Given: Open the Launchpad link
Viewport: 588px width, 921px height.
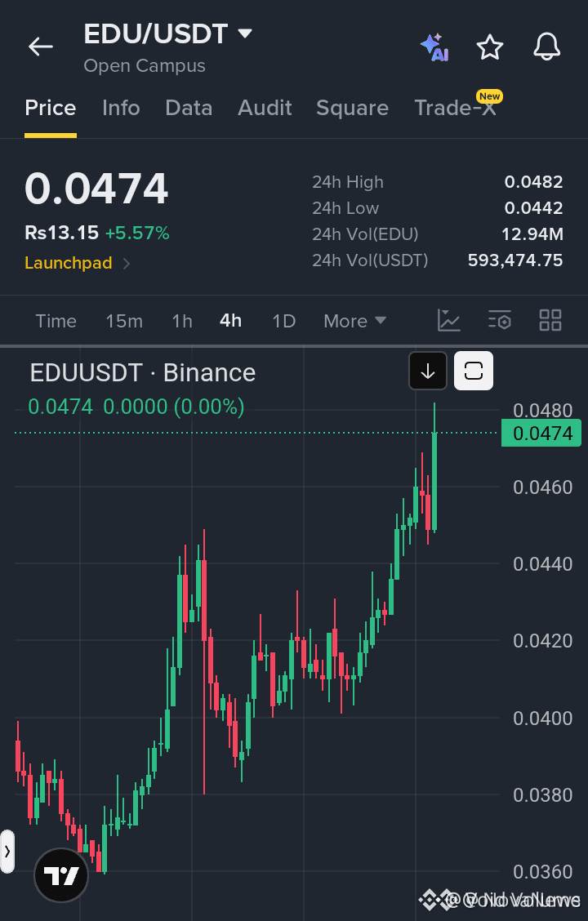Looking at the screenshot, I should (68, 263).
